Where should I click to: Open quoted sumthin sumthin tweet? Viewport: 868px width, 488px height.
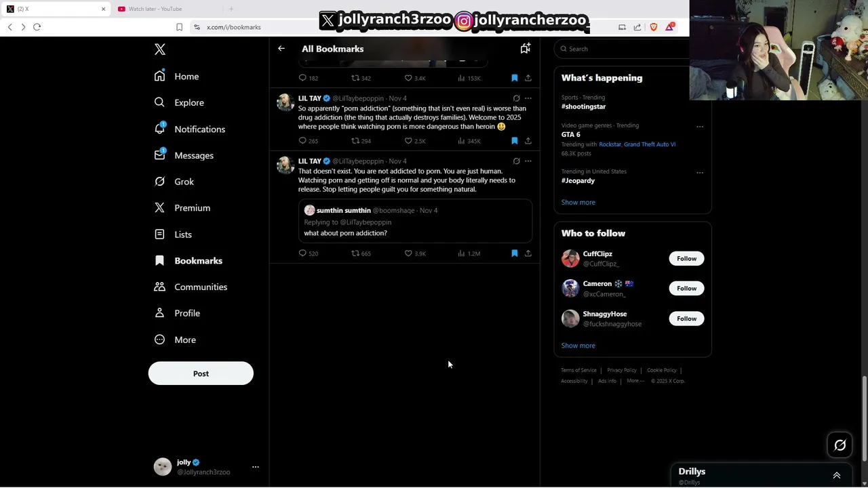coord(415,221)
